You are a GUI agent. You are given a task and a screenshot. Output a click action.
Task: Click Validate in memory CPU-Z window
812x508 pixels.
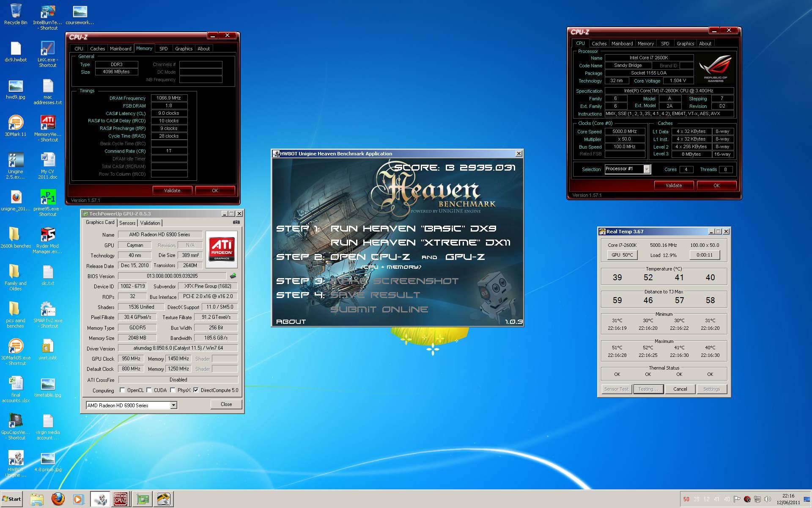172,190
